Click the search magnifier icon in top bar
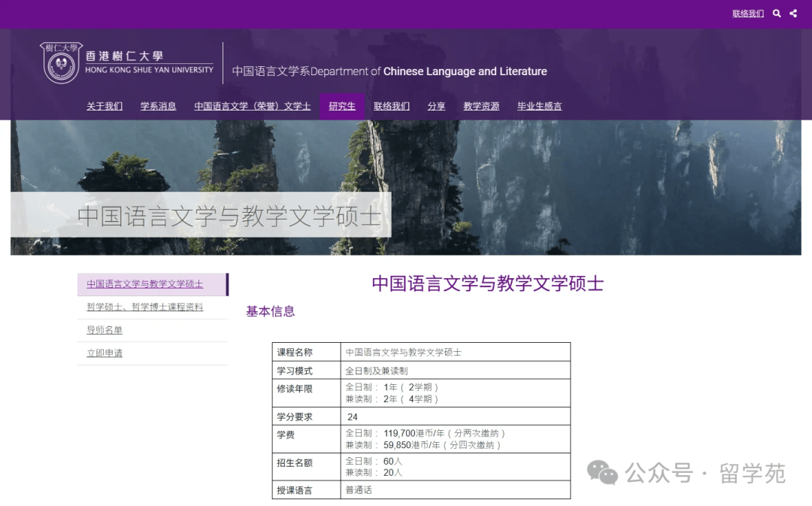 [x=777, y=14]
